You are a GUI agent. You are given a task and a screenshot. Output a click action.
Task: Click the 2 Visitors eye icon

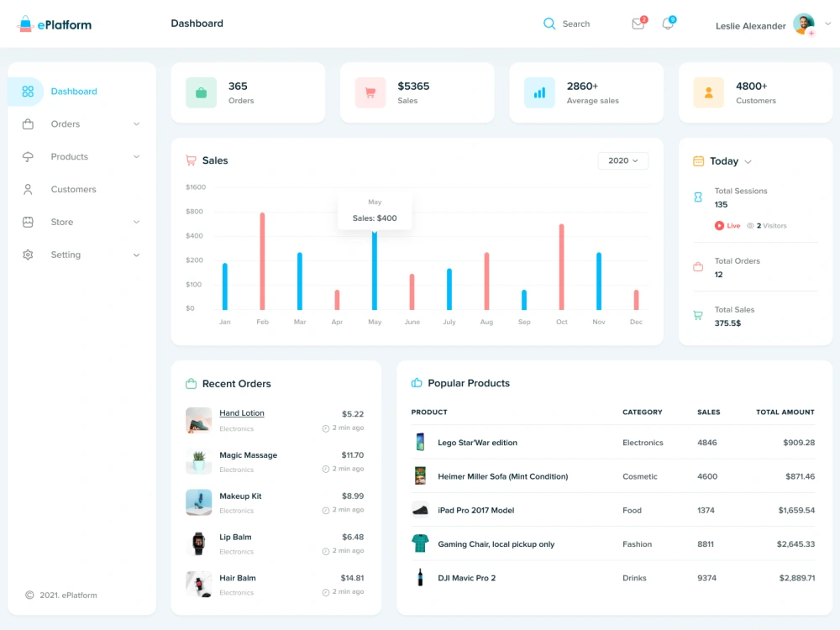coord(750,225)
